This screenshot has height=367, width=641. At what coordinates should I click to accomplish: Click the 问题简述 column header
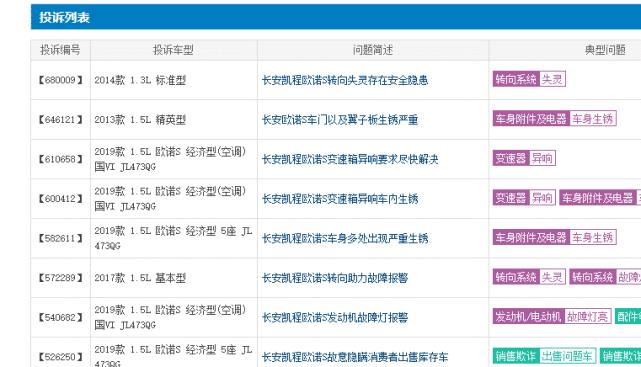click(x=373, y=50)
